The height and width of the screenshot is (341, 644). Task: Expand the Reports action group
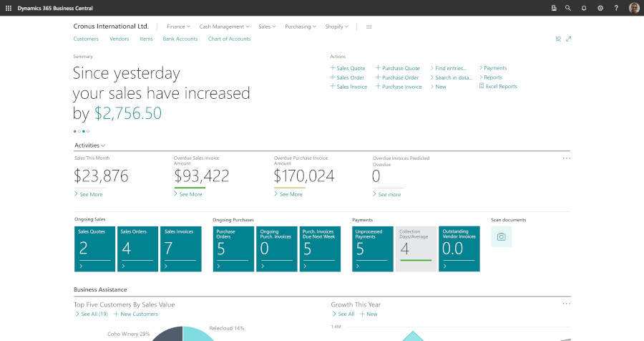(491, 77)
